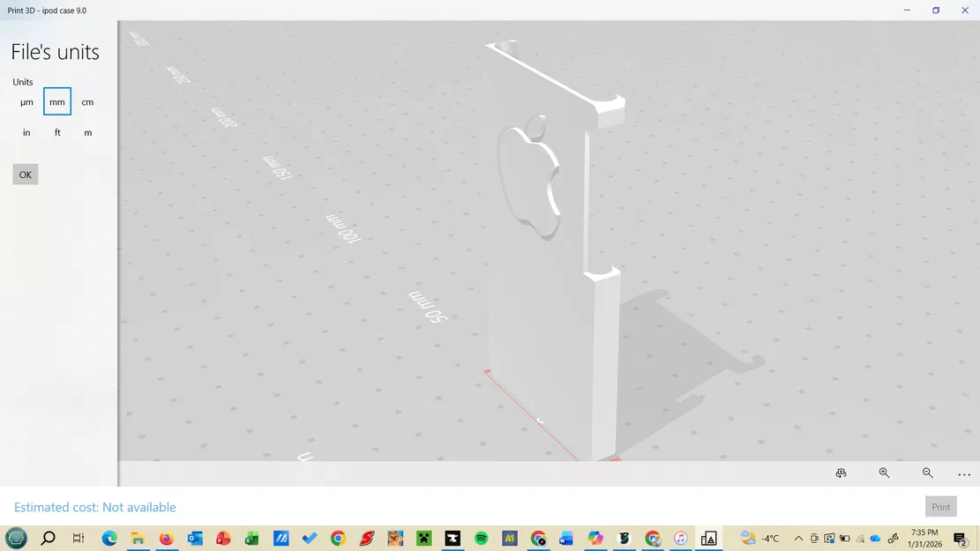Open the notification center icon
980x551 pixels.
961,538
